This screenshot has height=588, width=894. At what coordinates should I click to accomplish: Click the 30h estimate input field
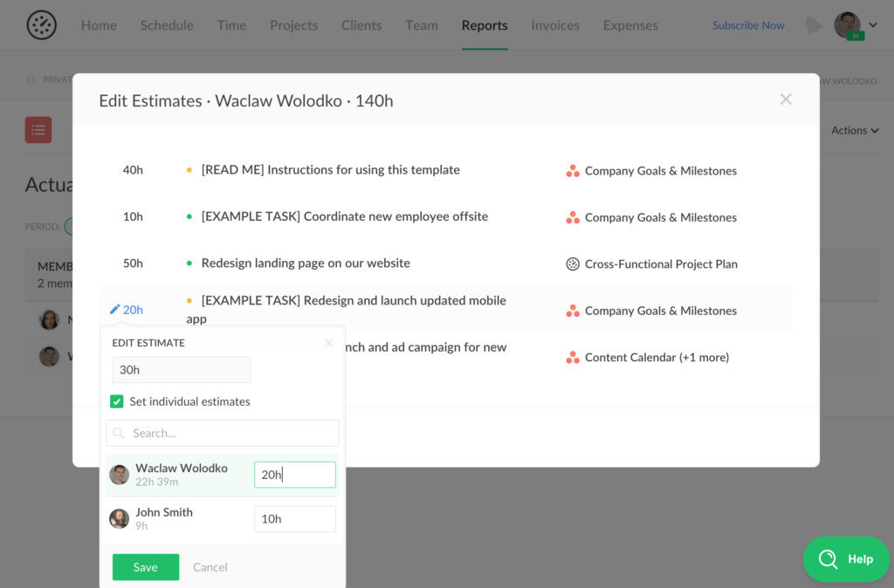tap(181, 369)
